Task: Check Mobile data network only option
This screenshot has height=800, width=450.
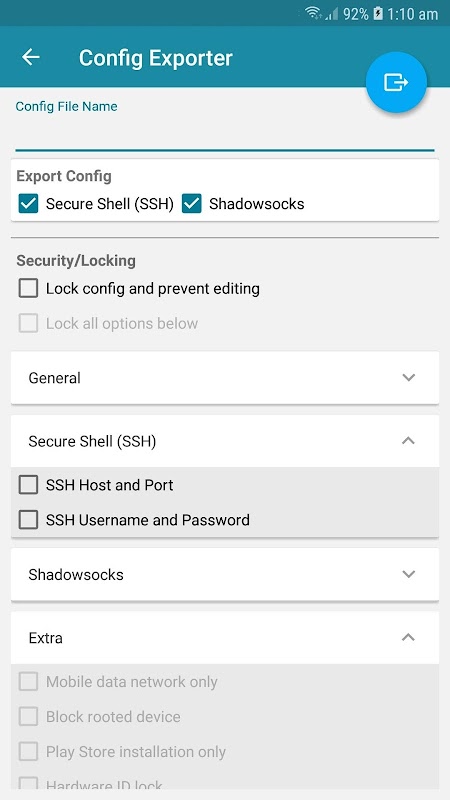Action: click(x=28, y=682)
